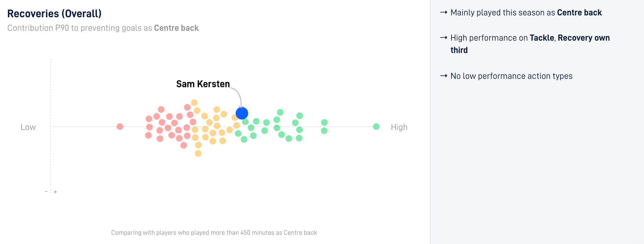Click the bold Tackle action type
This screenshot has height=244, width=644.
click(x=541, y=38)
